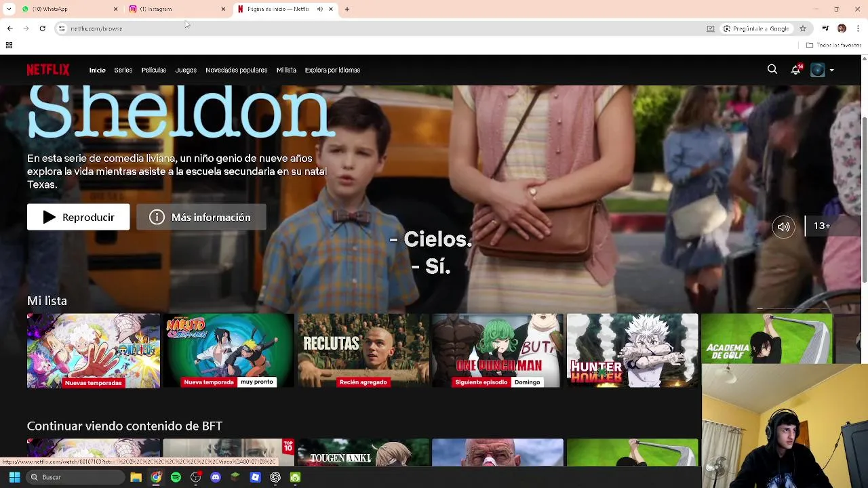The height and width of the screenshot is (488, 868).
Task: Open Mi lista in the navigation bar
Action: (286, 70)
